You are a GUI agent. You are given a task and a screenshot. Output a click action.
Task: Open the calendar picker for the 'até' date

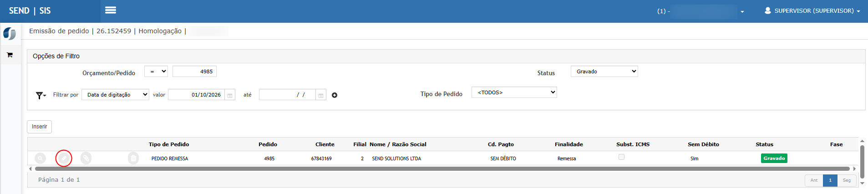click(321, 95)
